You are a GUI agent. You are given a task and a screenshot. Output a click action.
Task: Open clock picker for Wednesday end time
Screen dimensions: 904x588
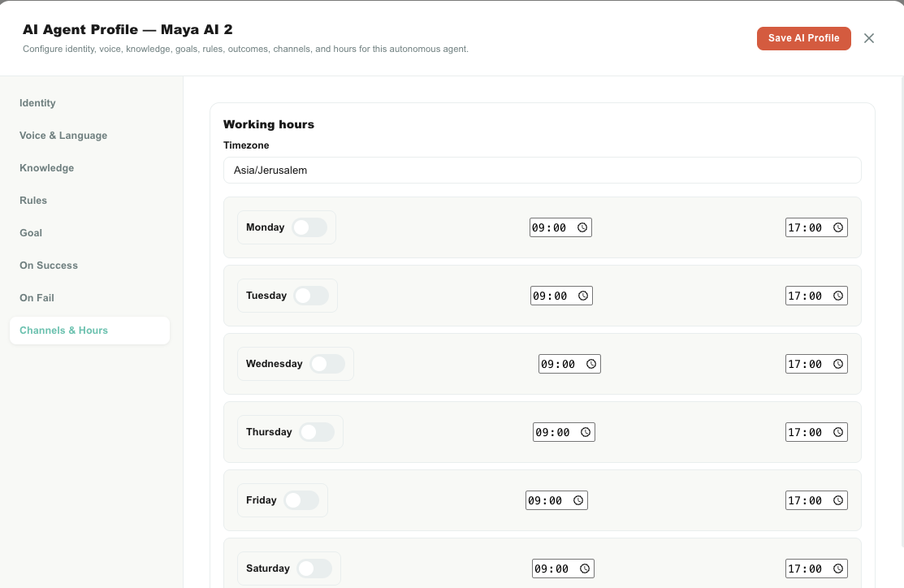click(x=838, y=364)
